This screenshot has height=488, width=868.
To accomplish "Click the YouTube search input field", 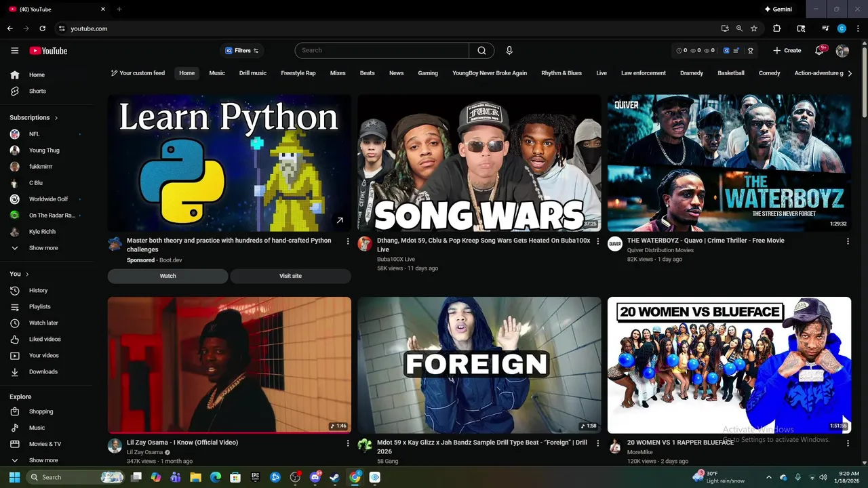I will point(382,50).
